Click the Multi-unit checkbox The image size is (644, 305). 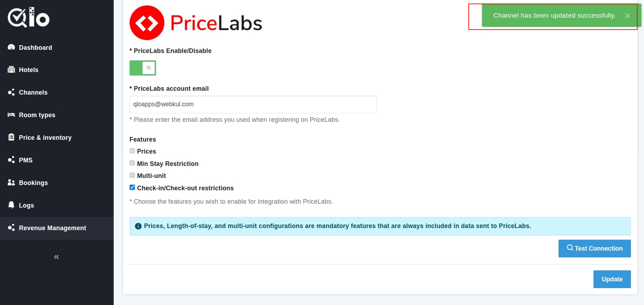132,175
